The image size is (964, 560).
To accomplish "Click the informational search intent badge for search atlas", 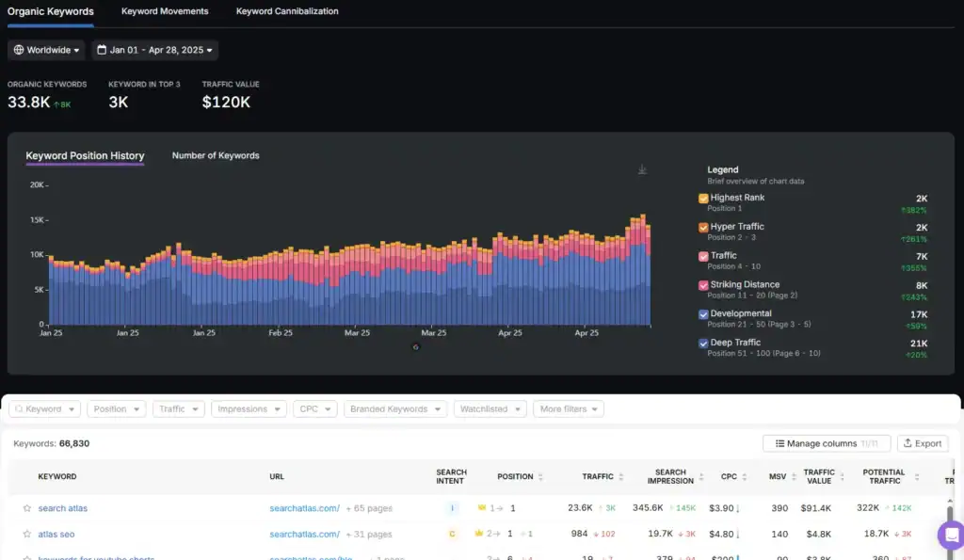I will (x=452, y=507).
